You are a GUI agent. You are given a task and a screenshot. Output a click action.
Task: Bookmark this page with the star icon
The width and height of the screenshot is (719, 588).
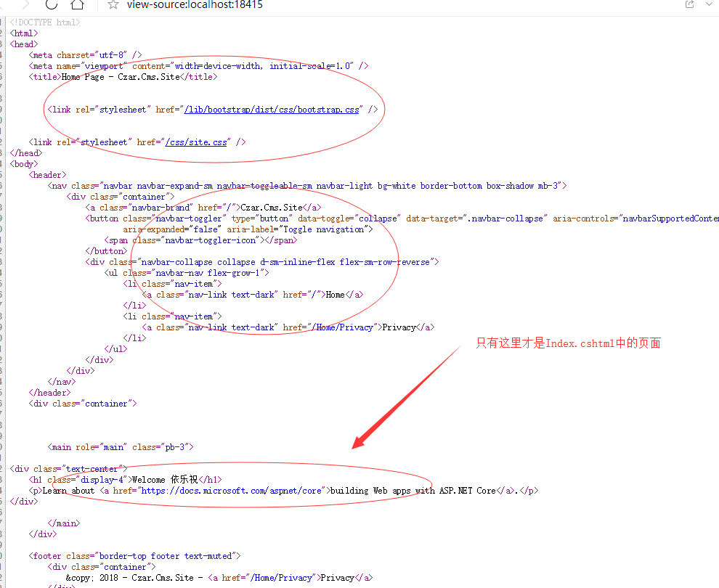[x=113, y=4]
